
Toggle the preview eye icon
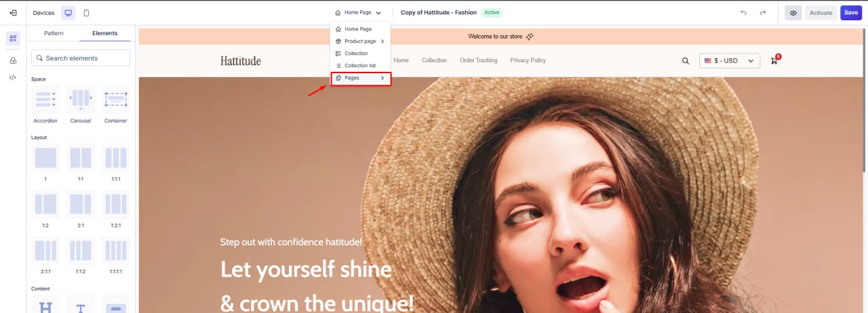(x=793, y=13)
